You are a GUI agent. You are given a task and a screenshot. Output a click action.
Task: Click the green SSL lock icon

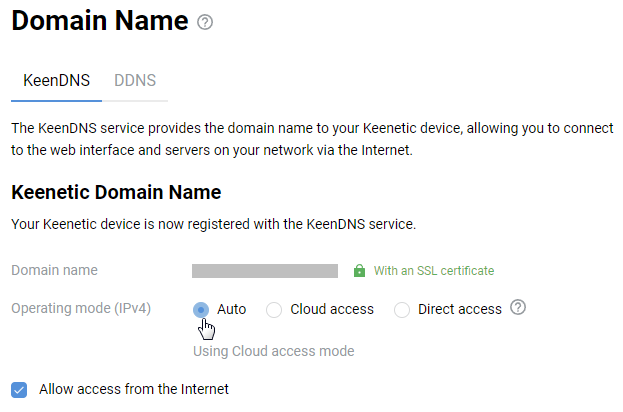360,271
